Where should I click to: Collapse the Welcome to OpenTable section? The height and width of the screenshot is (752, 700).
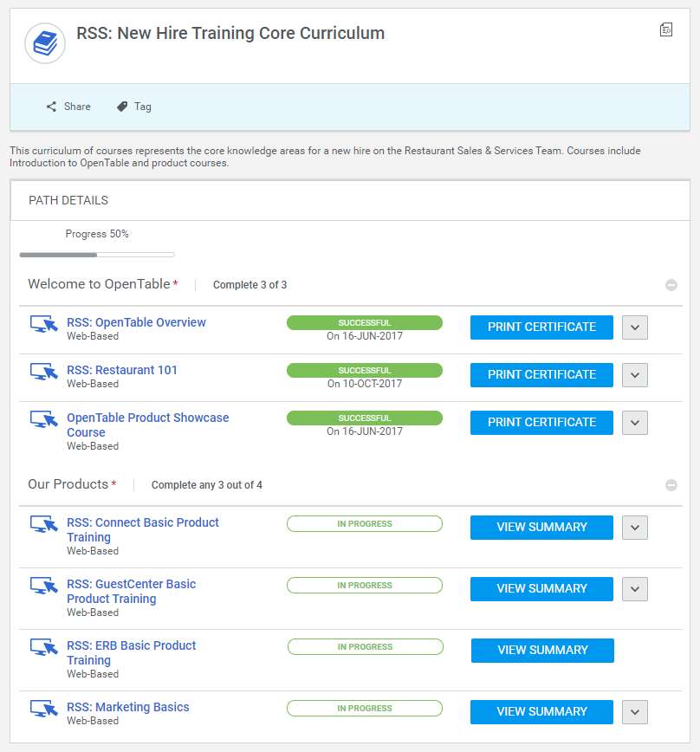671,285
